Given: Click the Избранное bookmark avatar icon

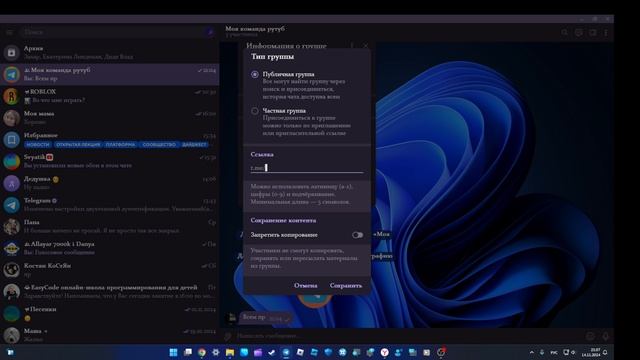Looking at the screenshot, I should (x=11, y=140).
